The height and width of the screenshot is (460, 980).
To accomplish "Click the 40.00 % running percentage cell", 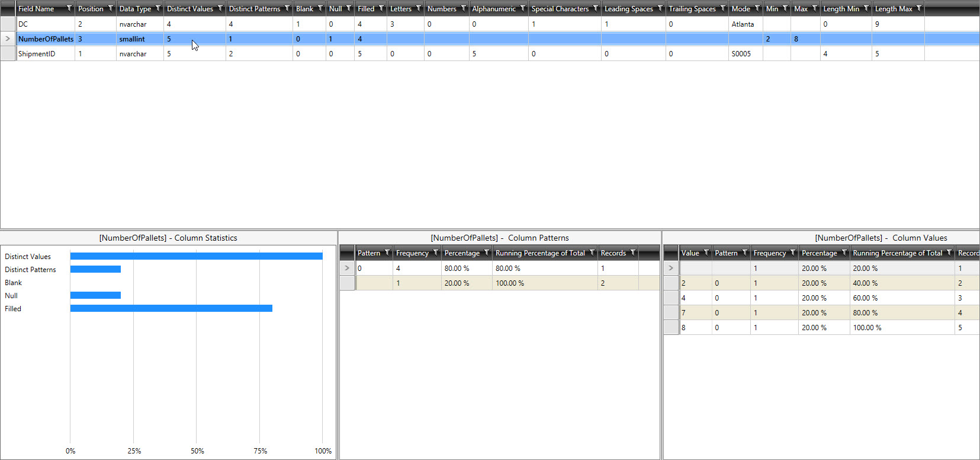I will (x=902, y=283).
